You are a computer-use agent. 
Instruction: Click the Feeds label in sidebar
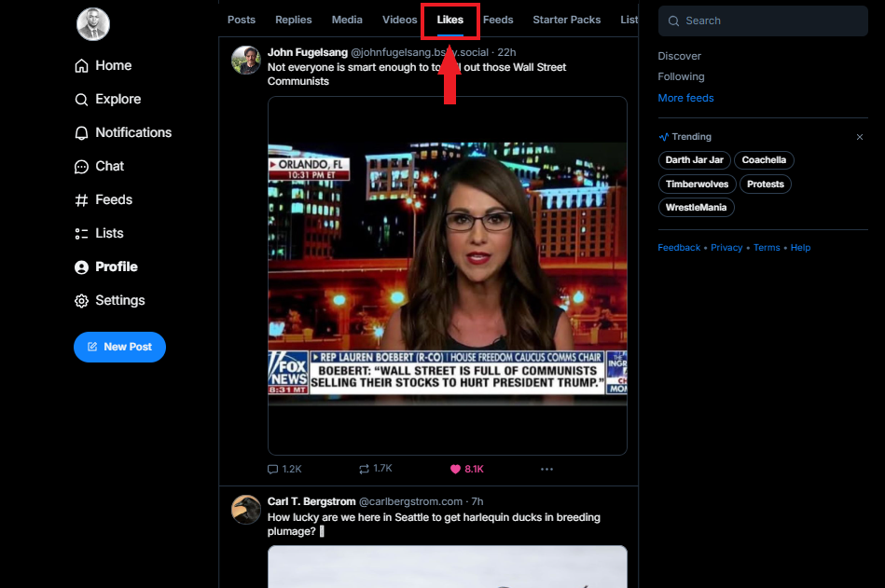tap(114, 200)
